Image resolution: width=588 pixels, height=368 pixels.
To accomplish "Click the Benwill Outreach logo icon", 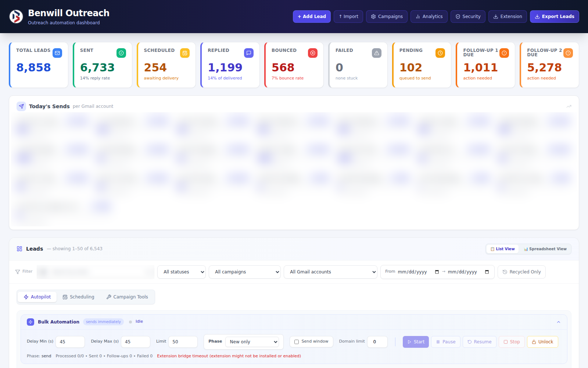I will 16,17.
